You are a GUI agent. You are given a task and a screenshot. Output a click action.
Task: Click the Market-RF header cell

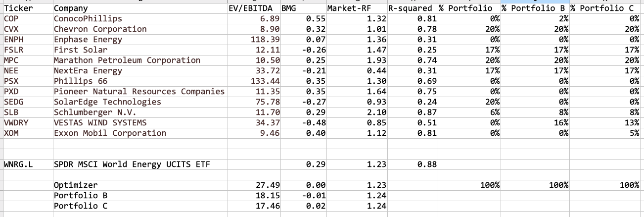coord(357,8)
